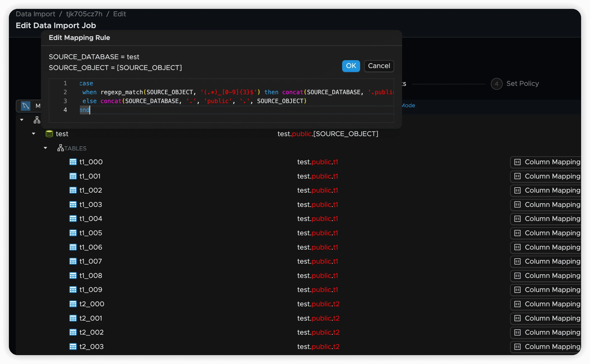Confirm the mapping rule with OK
Viewport: 590px width, 364px height.
pos(351,66)
